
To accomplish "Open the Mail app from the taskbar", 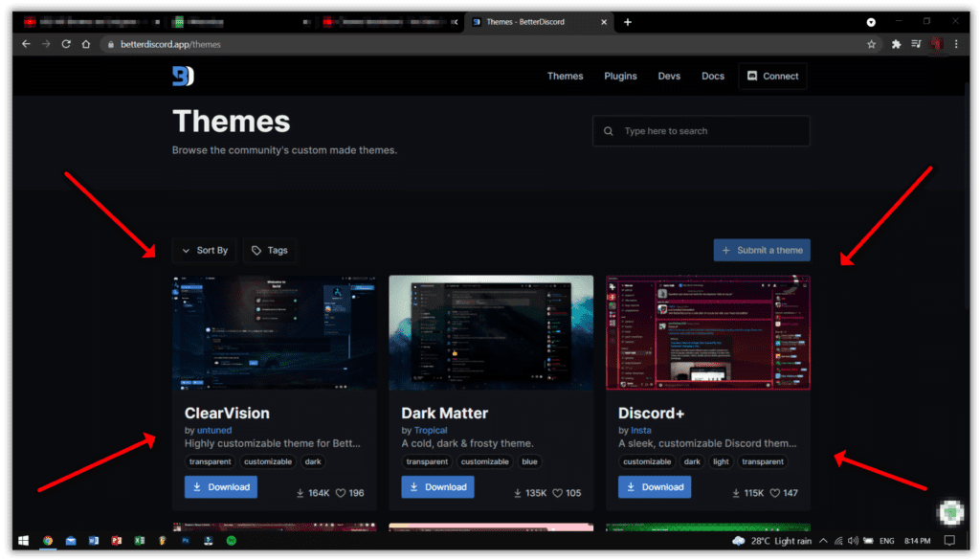I will tap(71, 541).
